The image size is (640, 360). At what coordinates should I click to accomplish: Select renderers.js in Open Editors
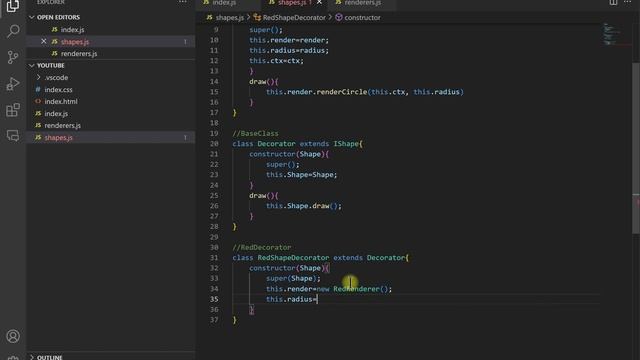point(79,53)
